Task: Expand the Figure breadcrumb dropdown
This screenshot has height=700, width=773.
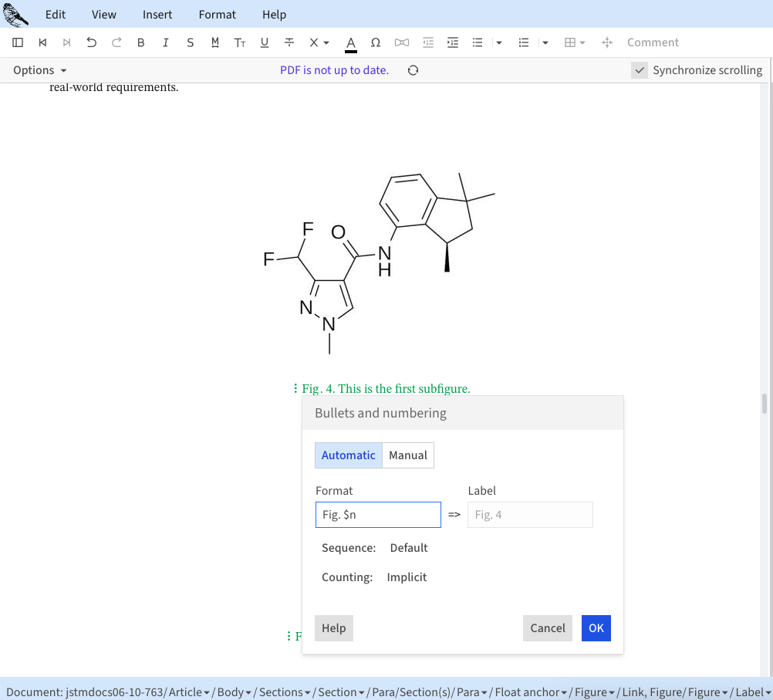Action: pyautogui.click(x=611, y=692)
